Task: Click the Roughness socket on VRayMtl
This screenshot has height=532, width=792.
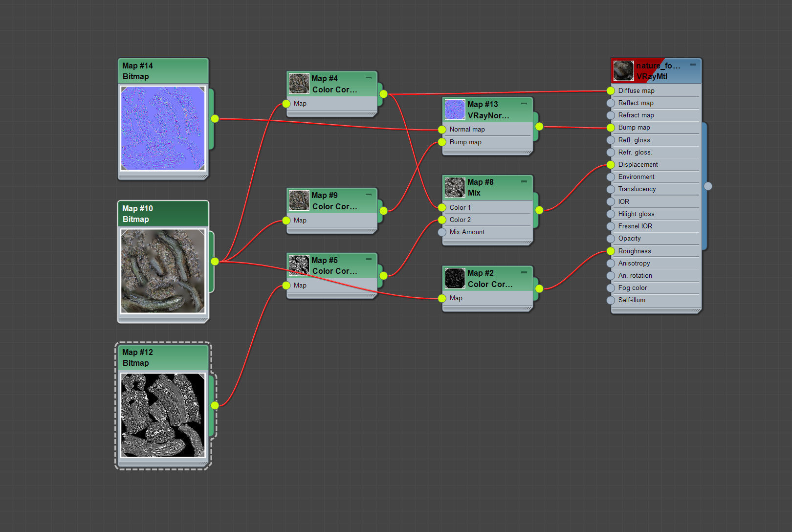Action: coord(611,251)
